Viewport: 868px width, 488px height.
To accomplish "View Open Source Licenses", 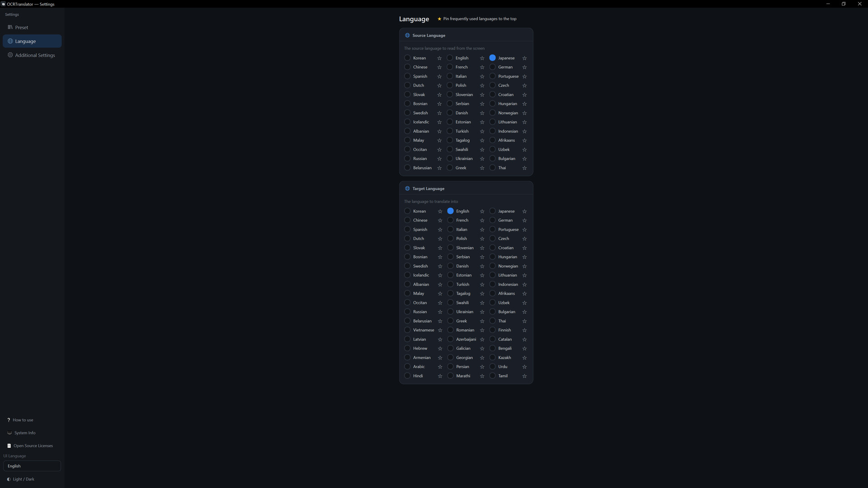I will pyautogui.click(x=30, y=446).
